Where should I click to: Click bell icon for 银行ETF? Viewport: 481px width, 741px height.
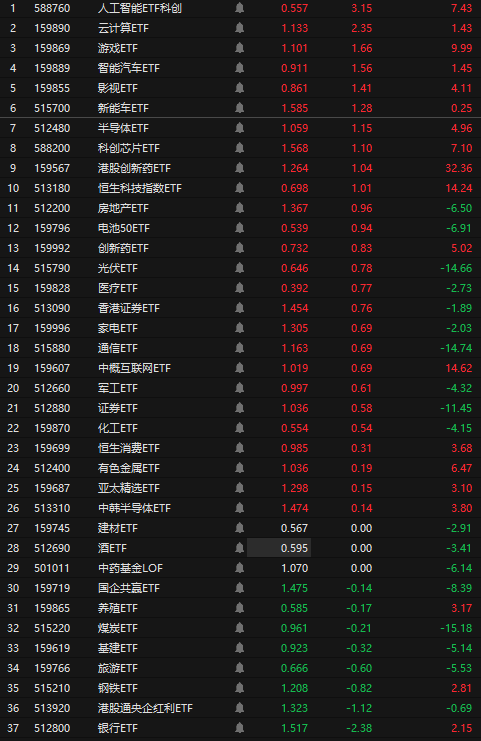[x=240, y=728]
